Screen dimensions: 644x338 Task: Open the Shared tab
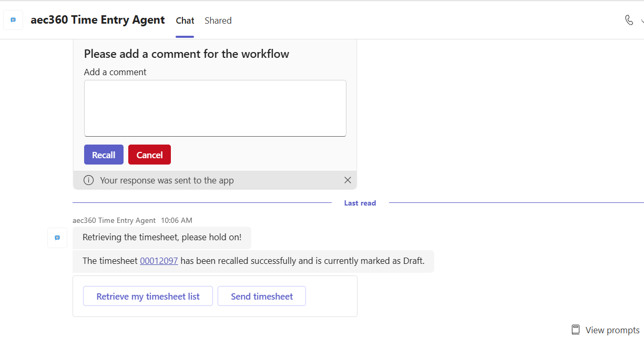[x=218, y=21]
